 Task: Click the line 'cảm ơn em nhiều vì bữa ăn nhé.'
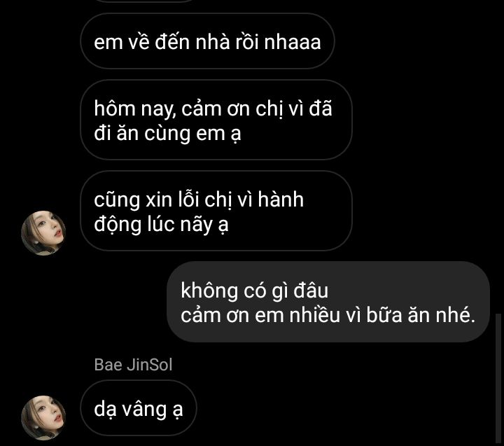pos(328,316)
